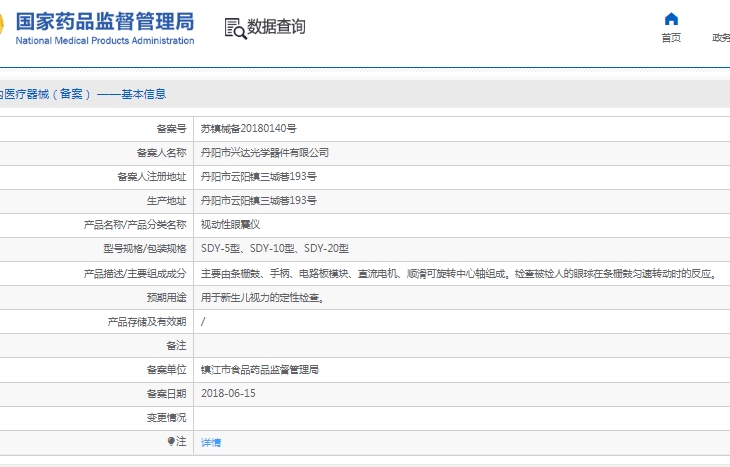Select the value 丹阳市兴达光学器件有限公司

click(265, 153)
